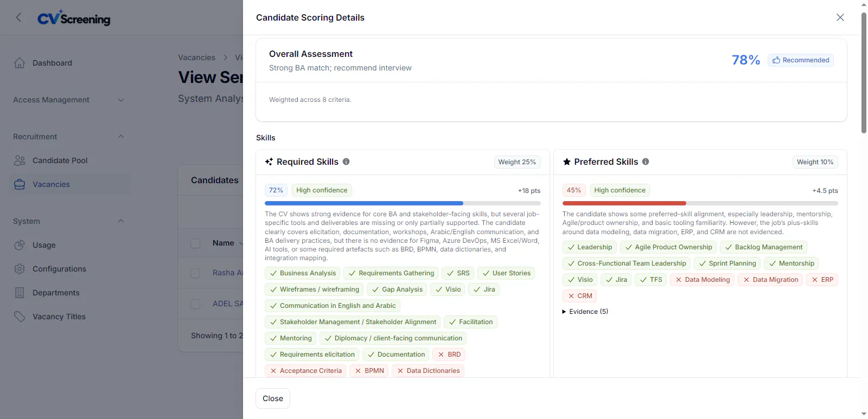Click the Data Modeling missing skill tag

pyautogui.click(x=702, y=280)
